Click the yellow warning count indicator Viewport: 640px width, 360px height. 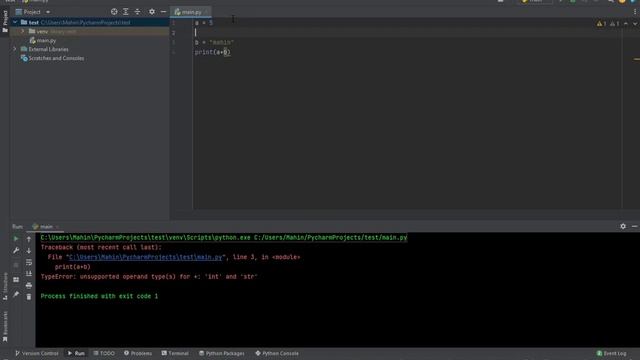point(601,24)
